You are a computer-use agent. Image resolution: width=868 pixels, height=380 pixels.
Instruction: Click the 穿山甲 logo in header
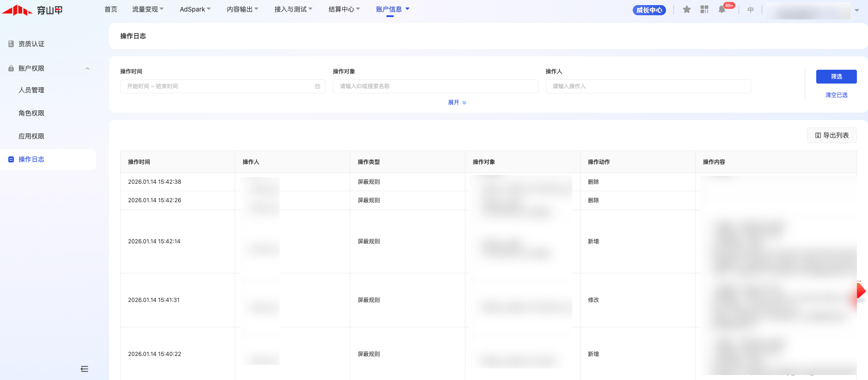32,10
